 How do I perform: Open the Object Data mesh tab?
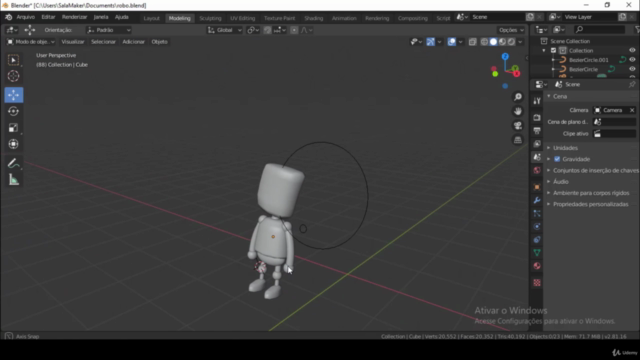[x=537, y=253]
